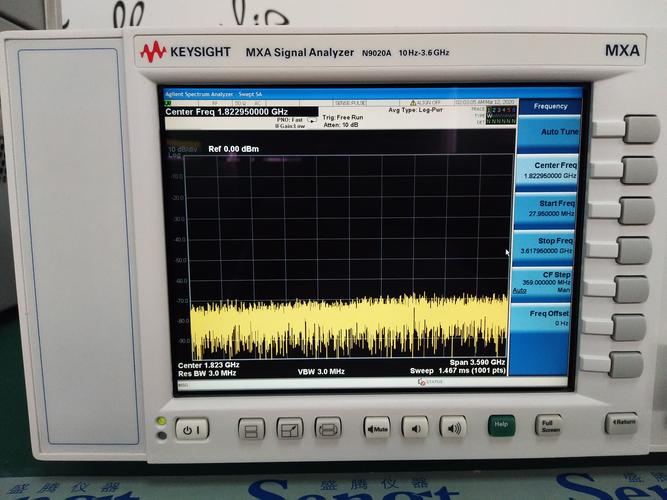667x500 pixels.
Task: Click the zoom window icon button
Action: point(290,428)
